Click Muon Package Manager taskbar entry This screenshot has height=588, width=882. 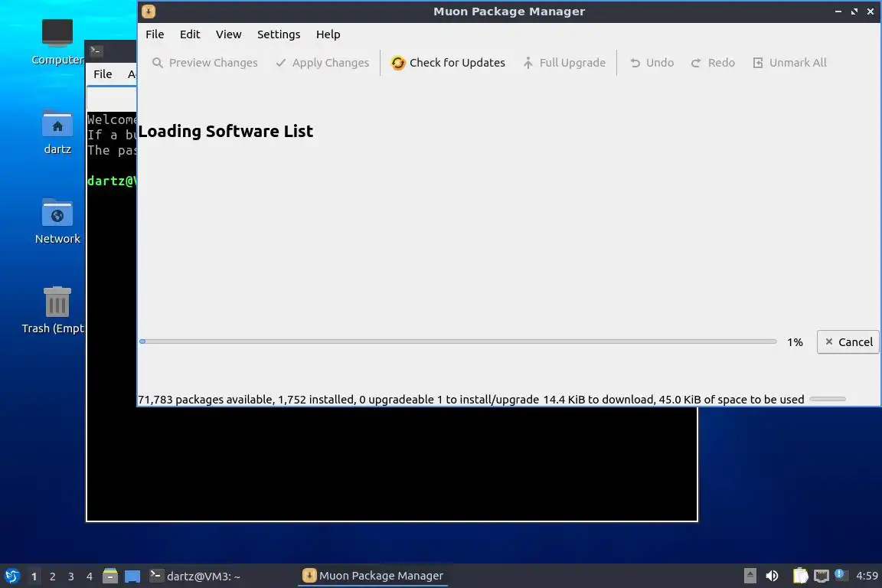tap(373, 576)
